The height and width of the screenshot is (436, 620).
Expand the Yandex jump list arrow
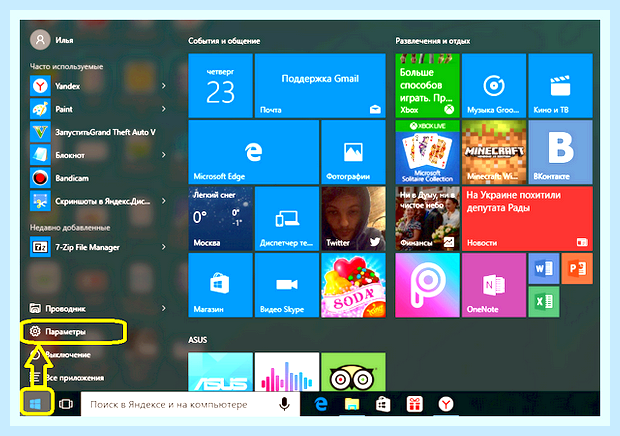[x=163, y=86]
